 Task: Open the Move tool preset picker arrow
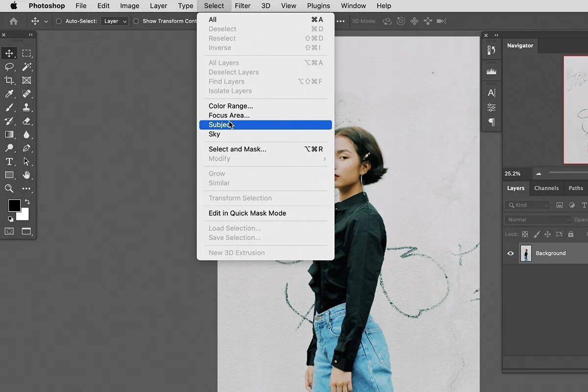tap(46, 22)
